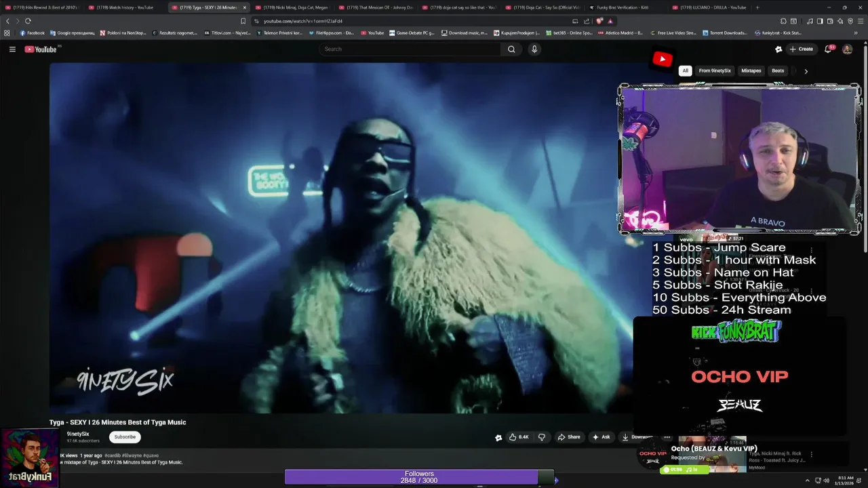Open YouTube notifications bell
This screenshot has width=868, height=488.
829,49
